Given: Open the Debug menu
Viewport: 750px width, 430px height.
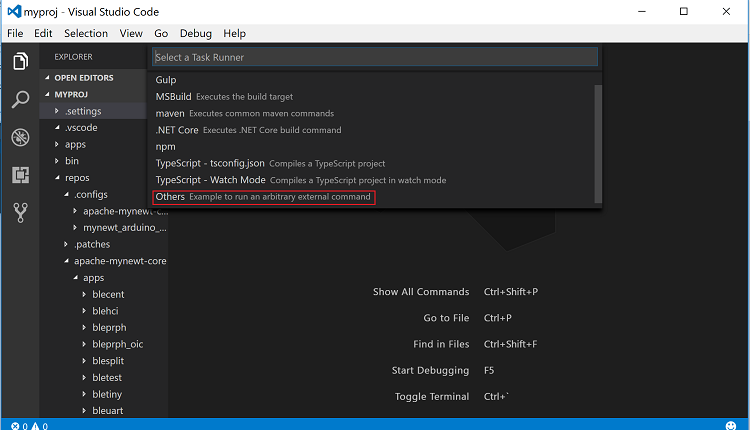Looking at the screenshot, I should tap(195, 33).
